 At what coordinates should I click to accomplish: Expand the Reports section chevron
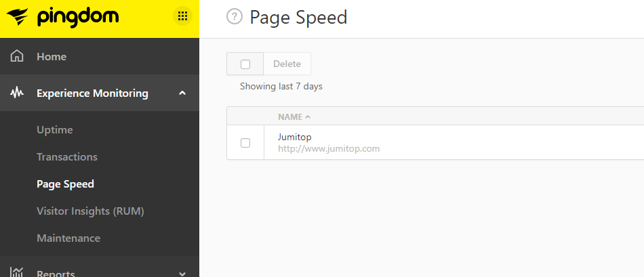pos(182,273)
